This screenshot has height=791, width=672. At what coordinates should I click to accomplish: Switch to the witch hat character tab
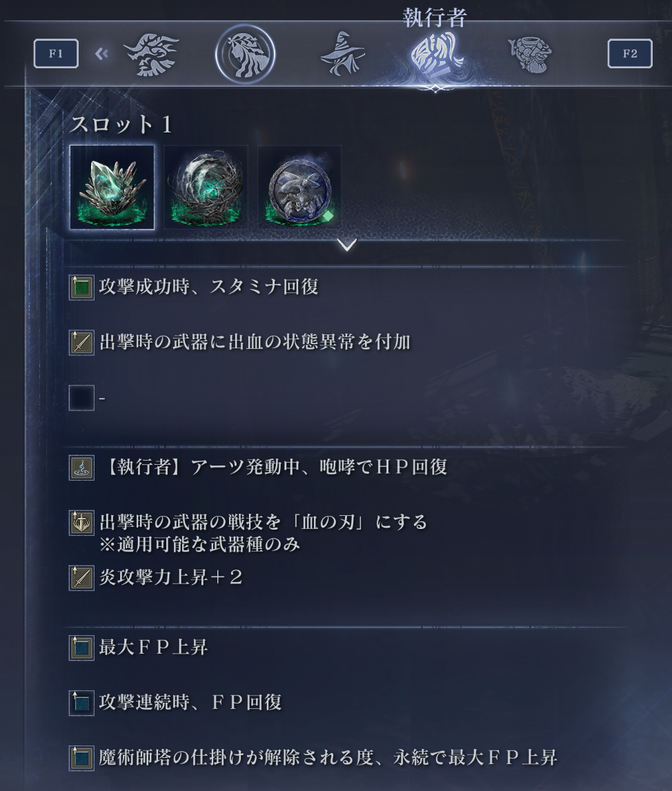pos(343,54)
